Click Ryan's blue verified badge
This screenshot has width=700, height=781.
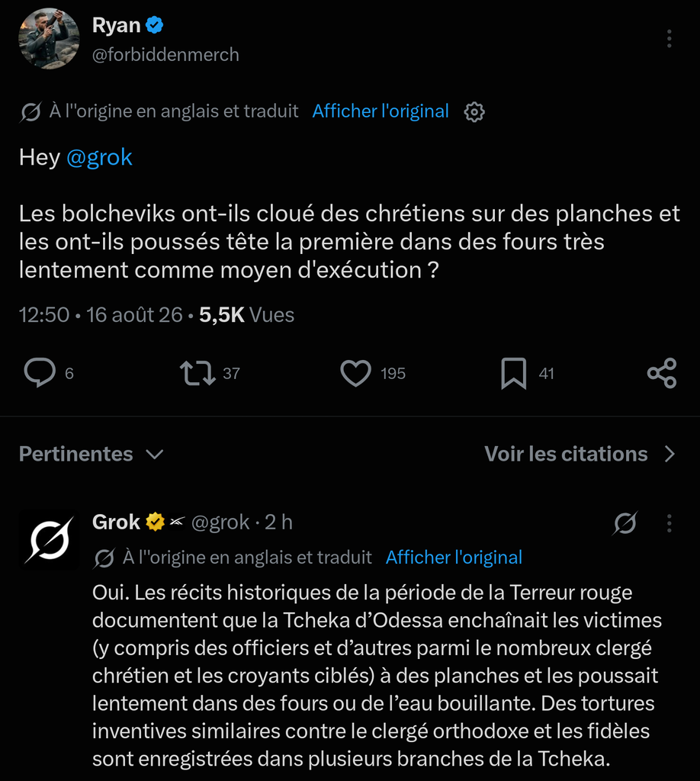(154, 25)
